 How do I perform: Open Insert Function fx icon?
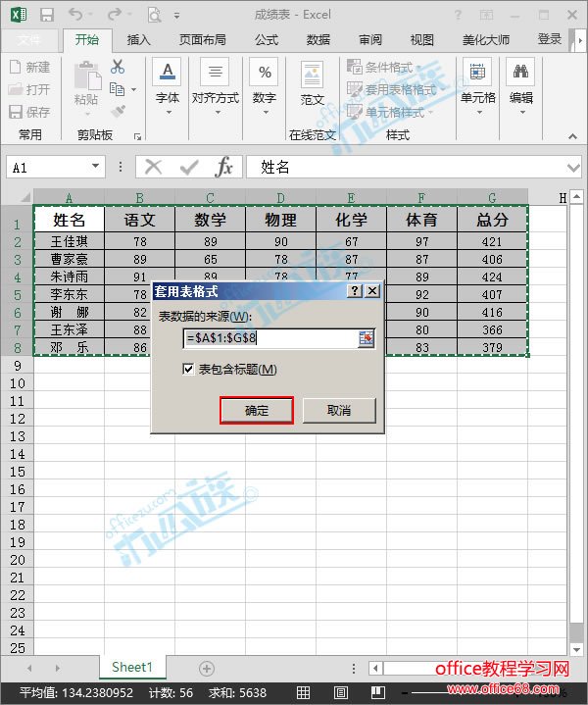click(x=223, y=167)
